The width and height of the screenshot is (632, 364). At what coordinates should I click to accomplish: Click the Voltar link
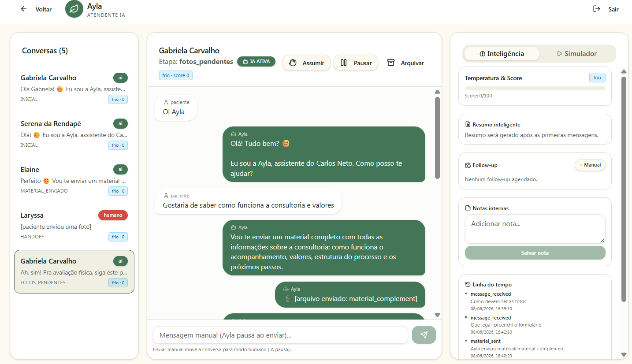(x=36, y=9)
